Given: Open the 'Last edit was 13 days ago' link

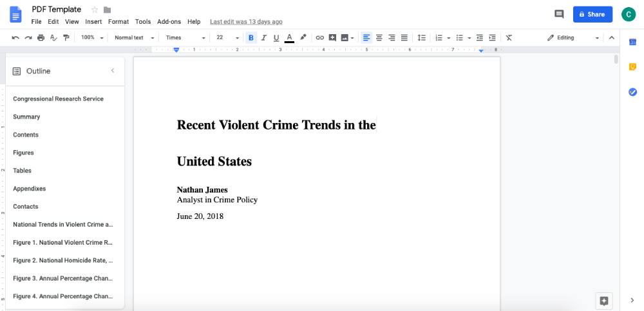Looking at the screenshot, I should tap(246, 22).
